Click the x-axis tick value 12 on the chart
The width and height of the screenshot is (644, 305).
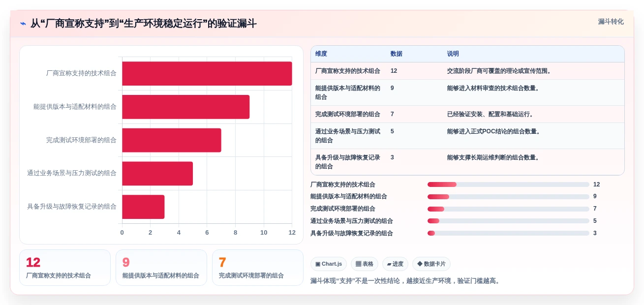coord(292,233)
